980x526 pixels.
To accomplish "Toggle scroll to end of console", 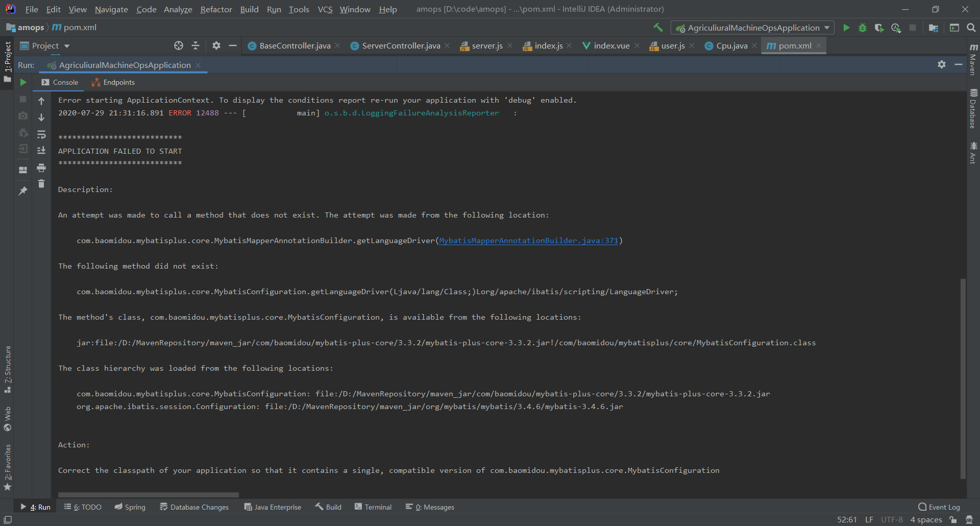I will [41, 150].
